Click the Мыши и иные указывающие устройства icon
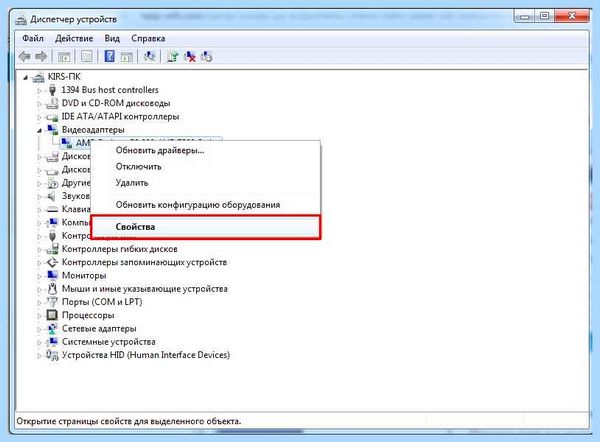The image size is (600, 442). [52, 289]
